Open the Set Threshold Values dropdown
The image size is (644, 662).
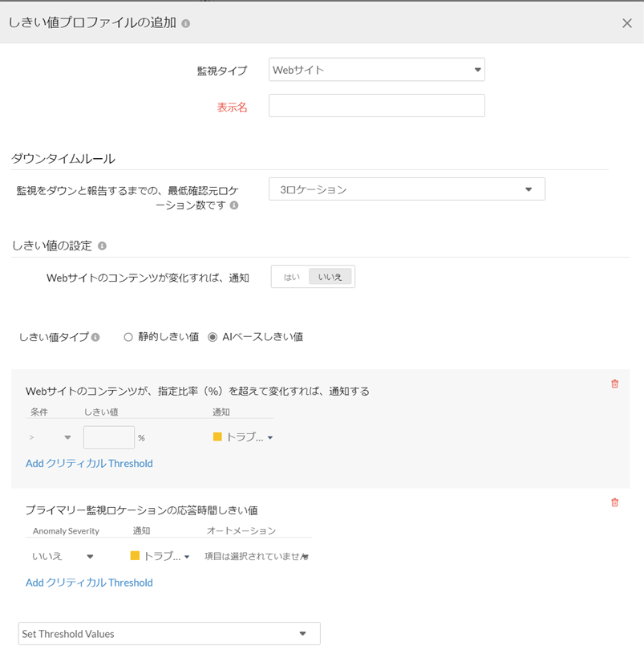169,633
